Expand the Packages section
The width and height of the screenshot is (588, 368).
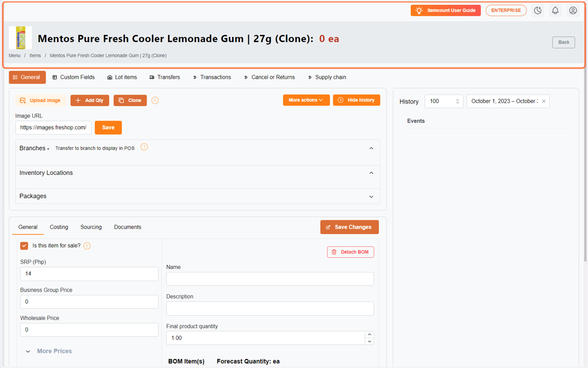tap(371, 196)
